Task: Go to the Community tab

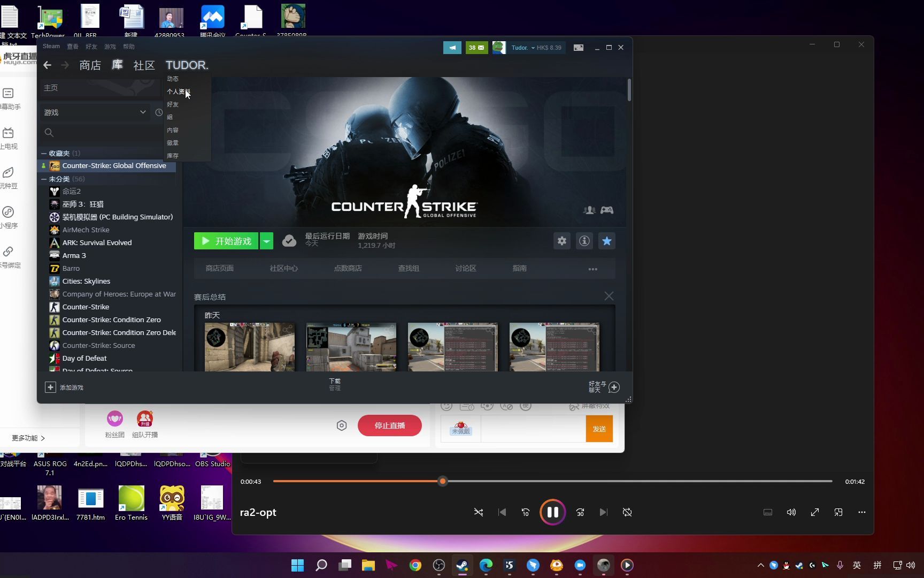Action: (144, 65)
